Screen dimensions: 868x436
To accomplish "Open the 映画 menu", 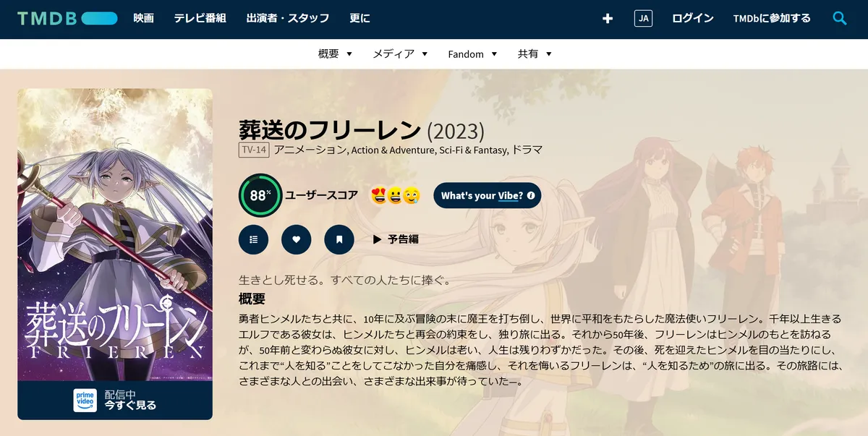I will click(144, 19).
